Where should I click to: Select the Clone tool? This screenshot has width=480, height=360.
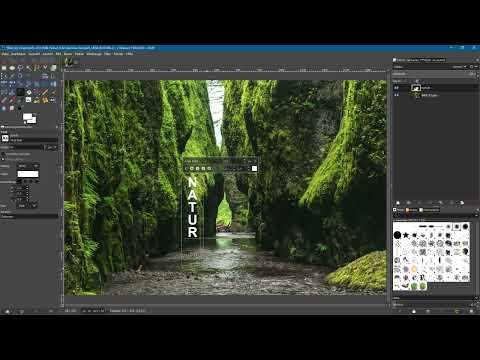pyautogui.click(x=37, y=100)
